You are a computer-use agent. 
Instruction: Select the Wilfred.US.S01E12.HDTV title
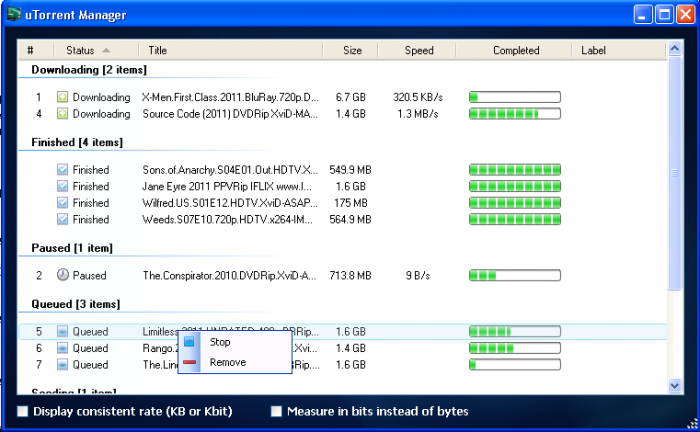230,203
